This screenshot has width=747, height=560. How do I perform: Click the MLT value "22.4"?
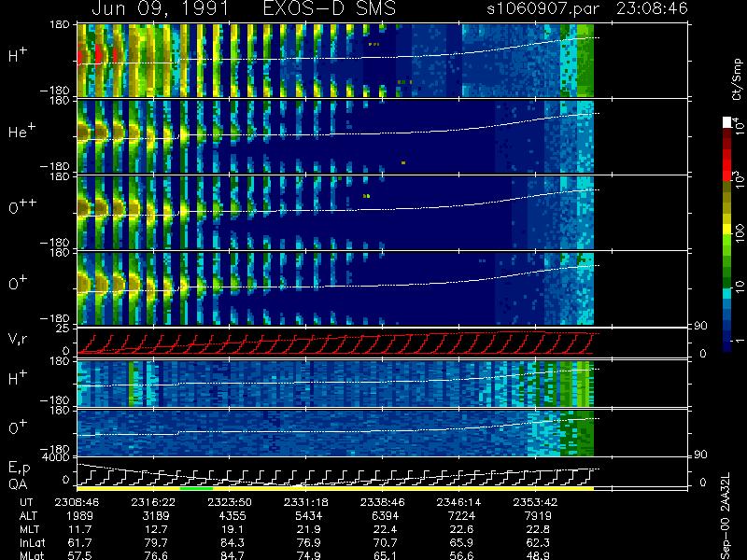pyautogui.click(x=385, y=529)
